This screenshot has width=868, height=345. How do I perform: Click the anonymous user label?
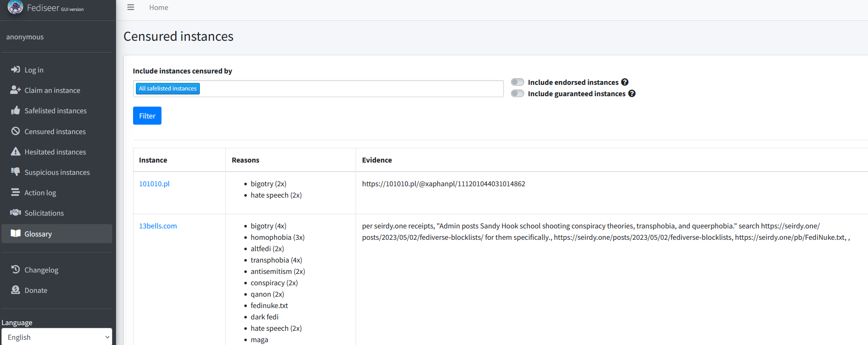25,37
